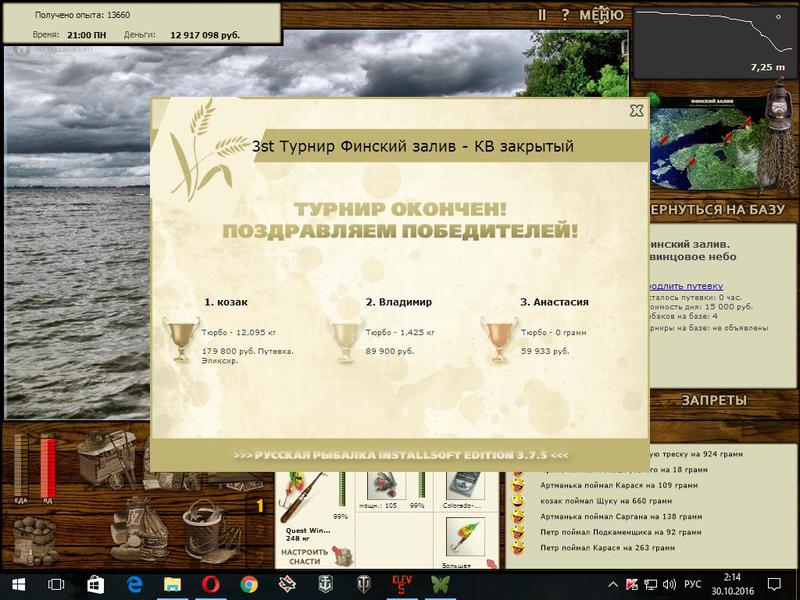Toggle the lantern icon
800x600 pixels.
pyautogui.click(x=780, y=105)
